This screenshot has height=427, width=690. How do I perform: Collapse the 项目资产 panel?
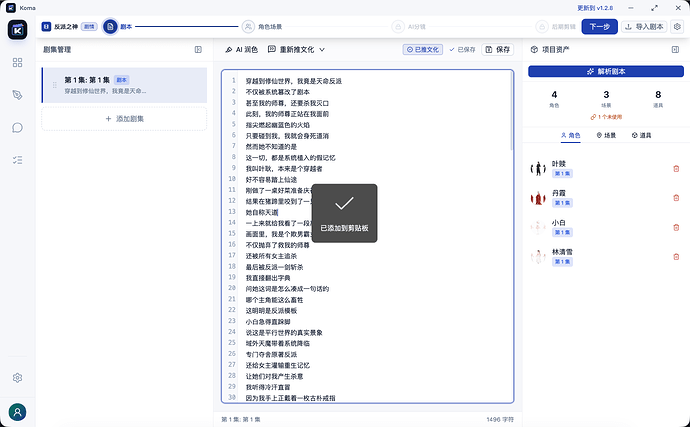(675, 50)
